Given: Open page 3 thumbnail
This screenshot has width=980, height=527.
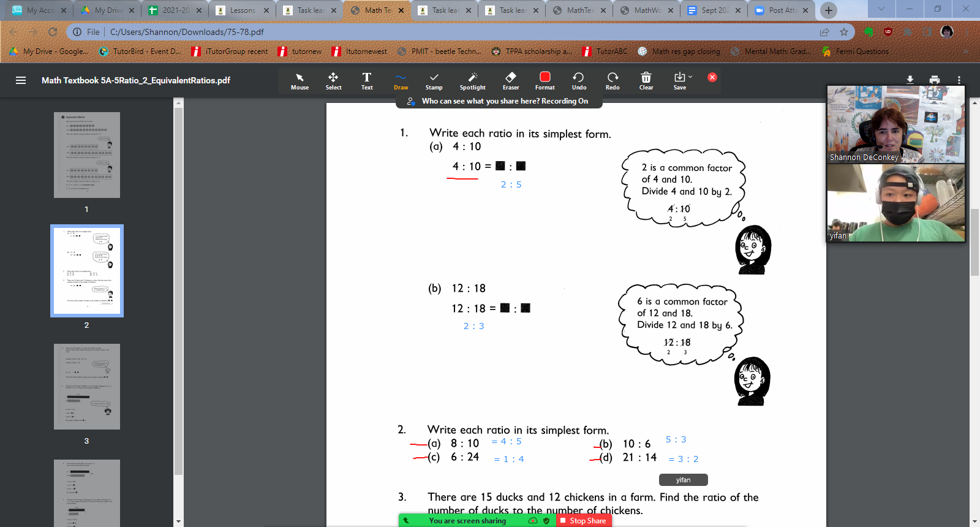Looking at the screenshot, I should [87, 387].
